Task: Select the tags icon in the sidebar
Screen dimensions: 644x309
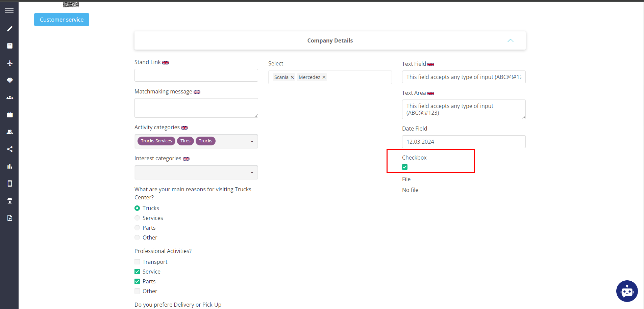Action: [x=9, y=80]
